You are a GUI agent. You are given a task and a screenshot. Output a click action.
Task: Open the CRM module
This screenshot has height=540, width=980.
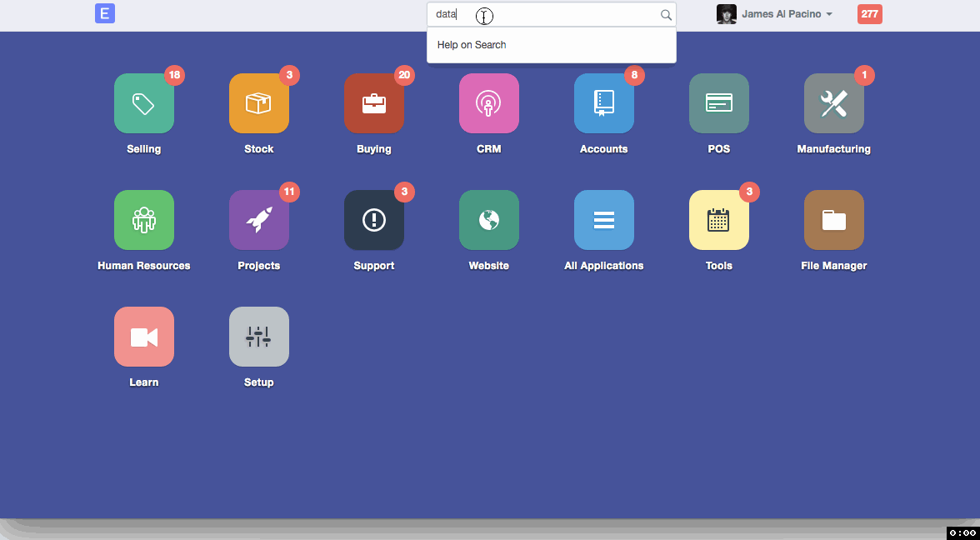(x=489, y=103)
